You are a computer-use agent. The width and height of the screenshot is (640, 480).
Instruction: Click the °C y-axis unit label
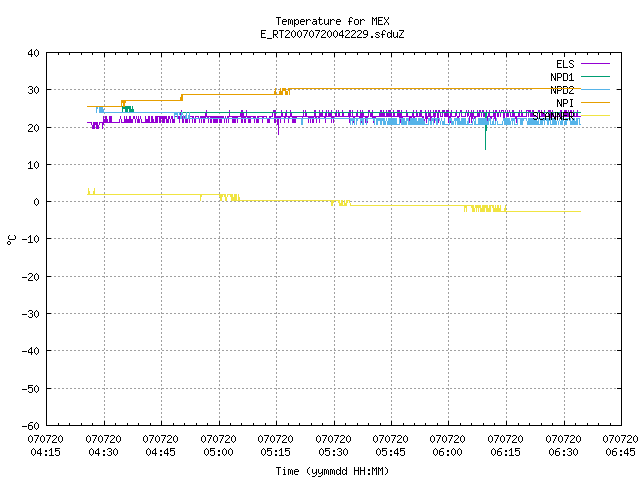11,240
